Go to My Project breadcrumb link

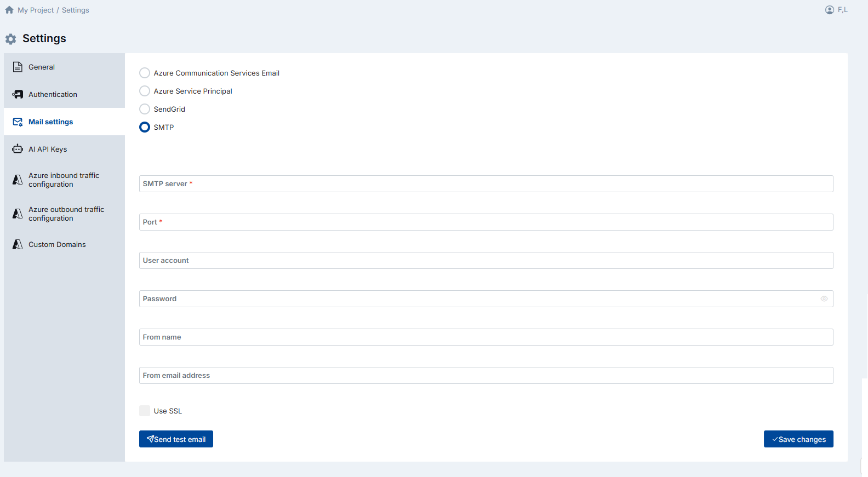pyautogui.click(x=36, y=10)
